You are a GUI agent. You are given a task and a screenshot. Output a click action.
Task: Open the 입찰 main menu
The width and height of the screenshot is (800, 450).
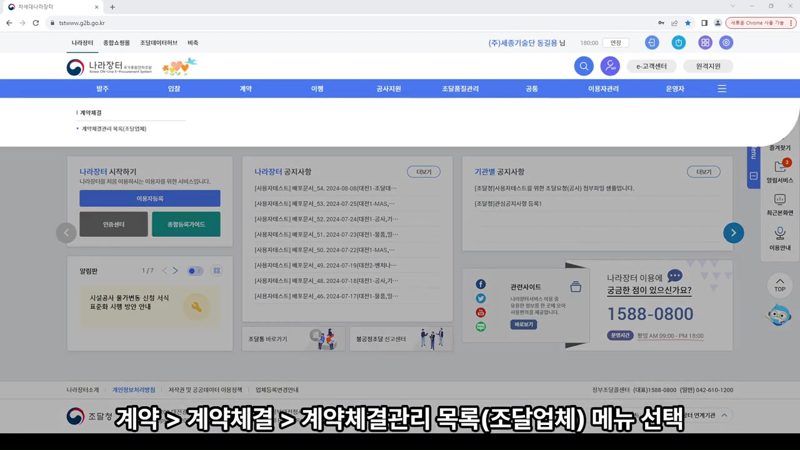click(174, 89)
